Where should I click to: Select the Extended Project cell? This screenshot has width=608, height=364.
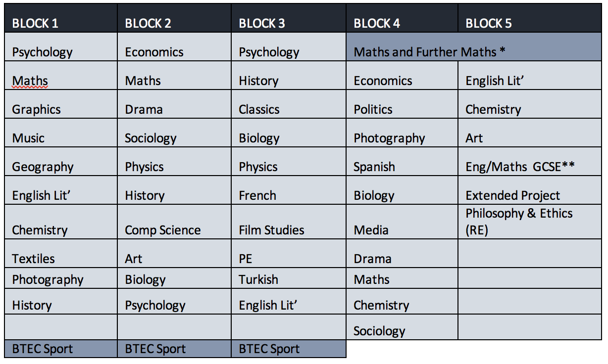click(513, 195)
